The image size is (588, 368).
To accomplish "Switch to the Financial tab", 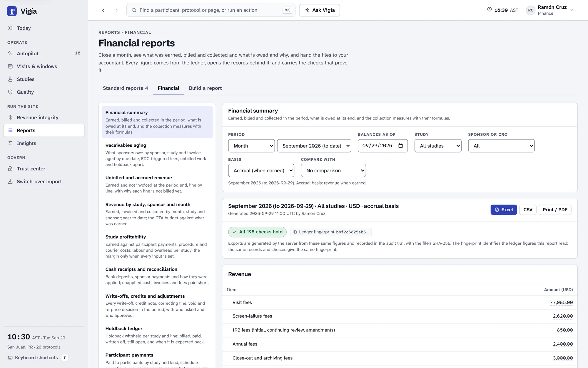I will coord(168,88).
